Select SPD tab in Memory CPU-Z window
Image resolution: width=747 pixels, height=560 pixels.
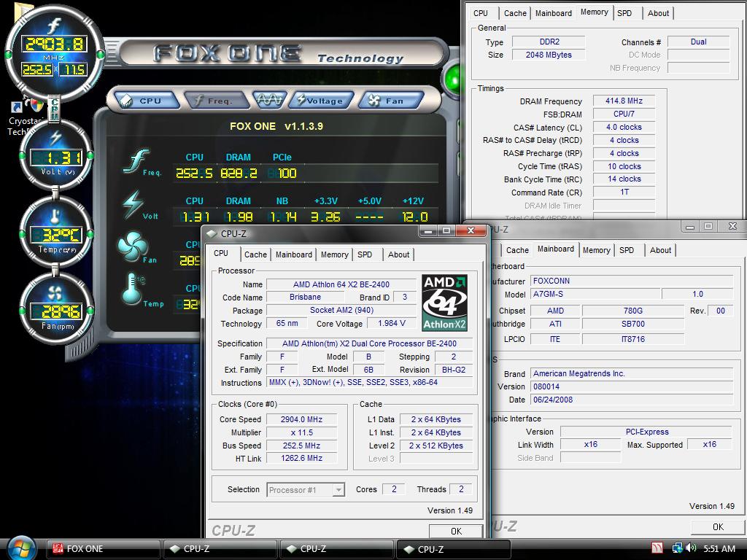(624, 13)
